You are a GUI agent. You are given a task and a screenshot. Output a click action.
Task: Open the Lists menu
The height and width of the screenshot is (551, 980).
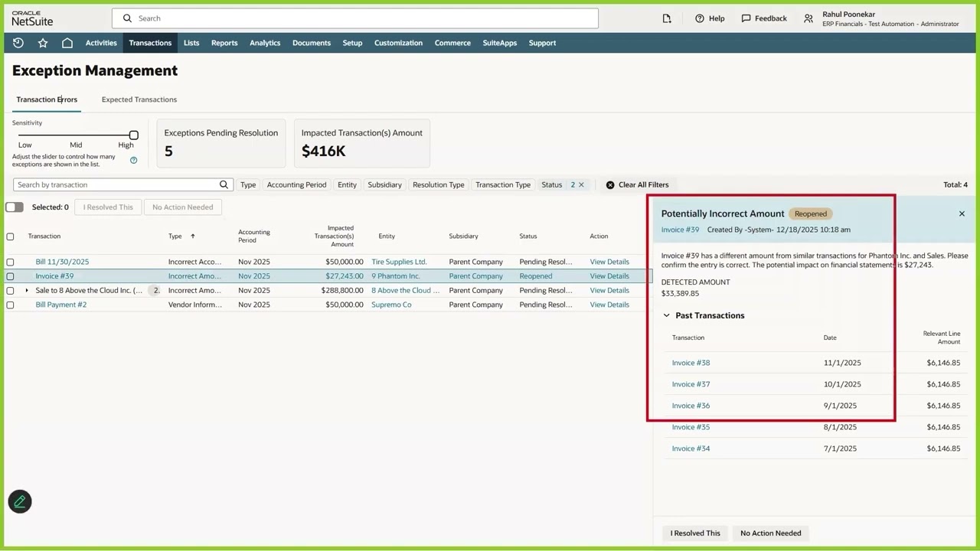pyautogui.click(x=191, y=43)
